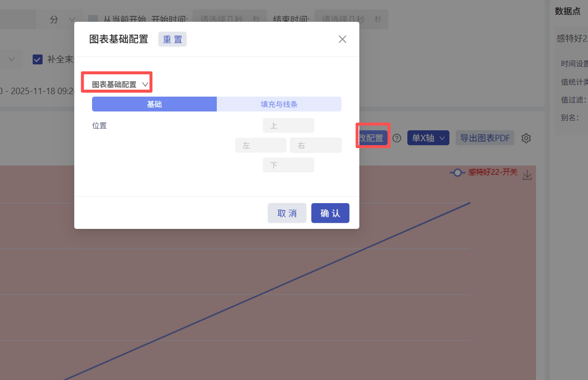Toggle the 补全 checkbox
The width and height of the screenshot is (588, 380).
38,59
